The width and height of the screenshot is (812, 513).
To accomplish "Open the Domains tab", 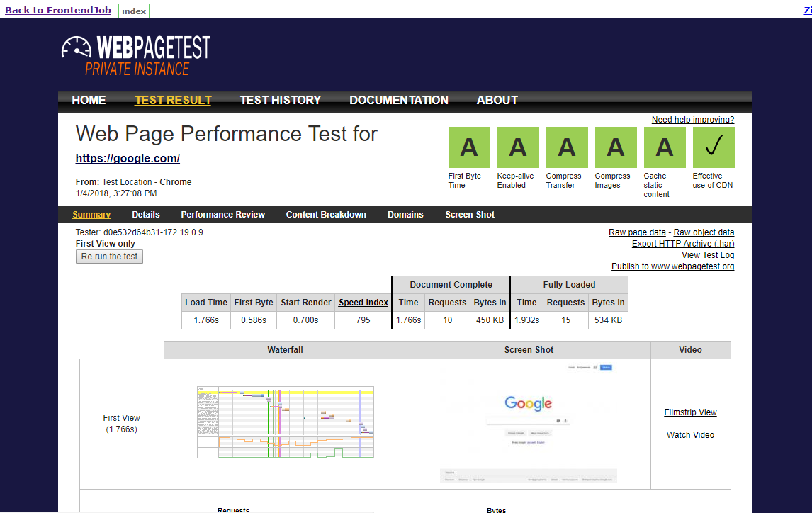I will pyautogui.click(x=405, y=214).
